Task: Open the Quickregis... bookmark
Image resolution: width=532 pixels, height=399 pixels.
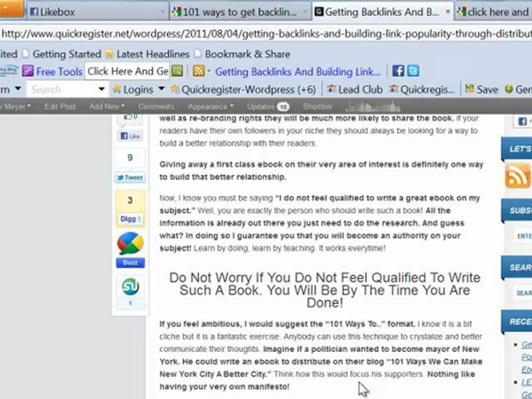Action: click(x=422, y=90)
